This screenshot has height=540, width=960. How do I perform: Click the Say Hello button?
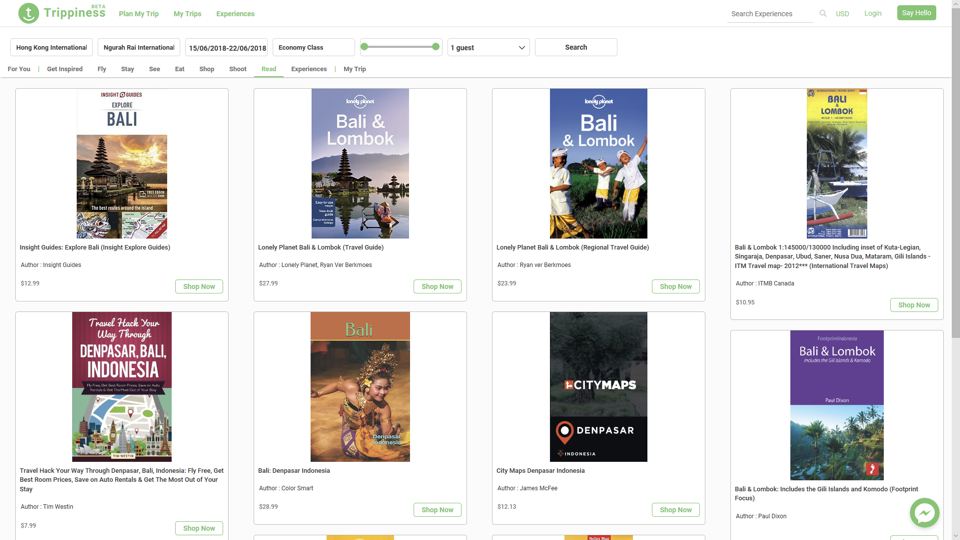click(x=917, y=13)
